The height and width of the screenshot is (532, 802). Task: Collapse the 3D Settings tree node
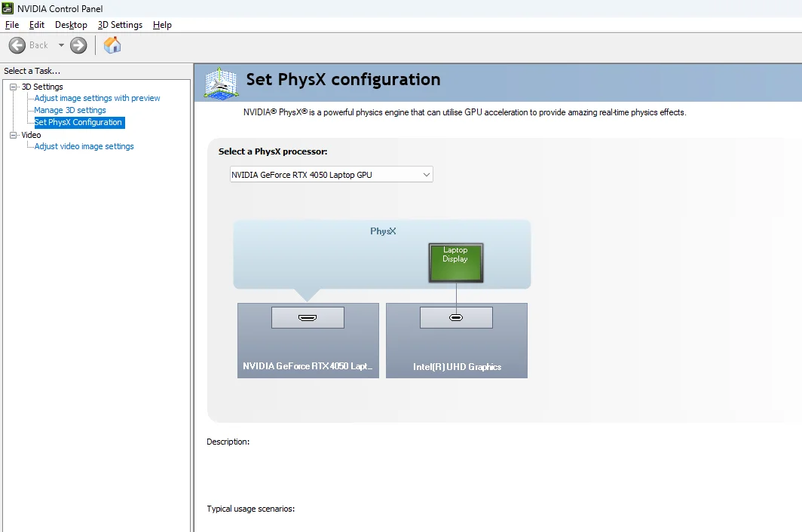click(x=14, y=87)
